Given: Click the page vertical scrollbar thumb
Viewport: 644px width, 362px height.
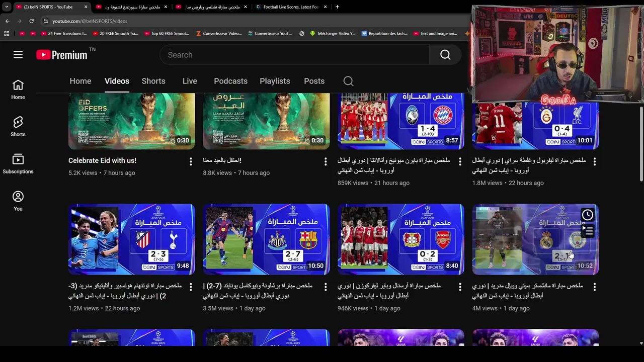Looking at the screenshot, I should [641, 143].
